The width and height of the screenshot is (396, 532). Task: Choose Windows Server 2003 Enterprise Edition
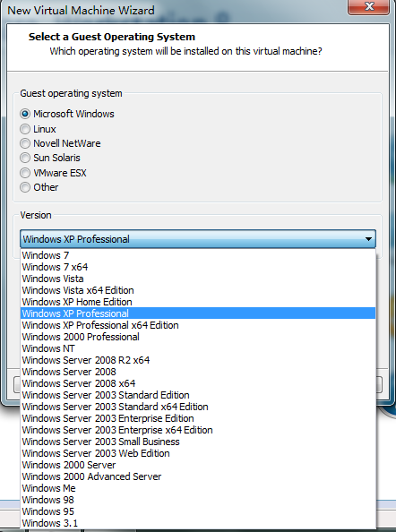(x=198, y=418)
